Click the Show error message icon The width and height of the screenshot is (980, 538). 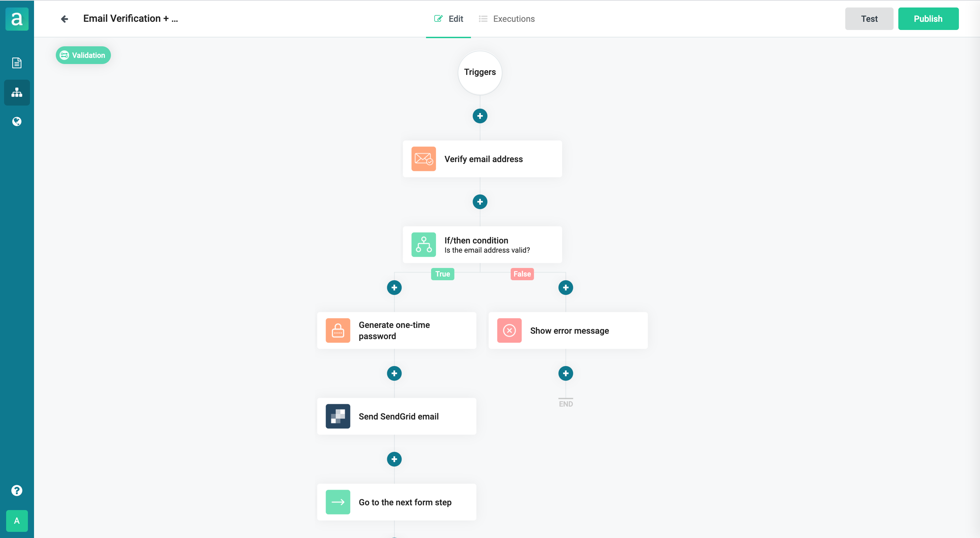coord(509,330)
